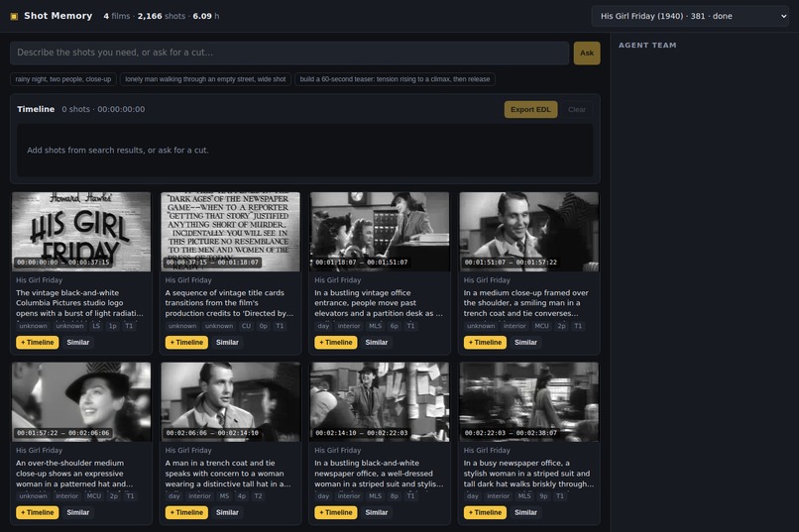Add the woman walks briskly shot to Timeline

pyautogui.click(x=485, y=512)
